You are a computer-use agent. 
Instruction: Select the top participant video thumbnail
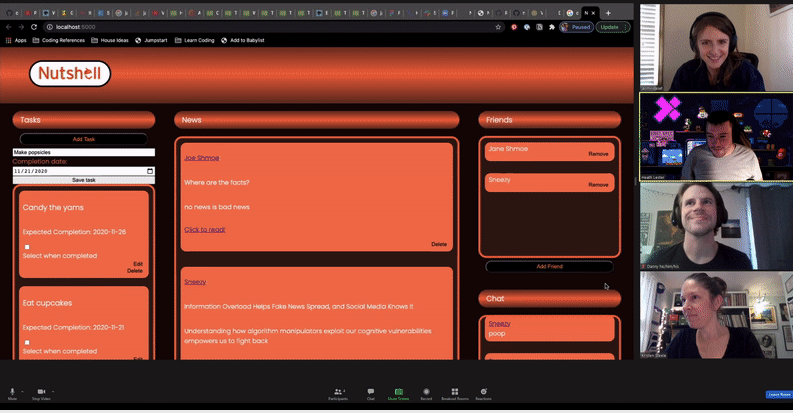716,48
